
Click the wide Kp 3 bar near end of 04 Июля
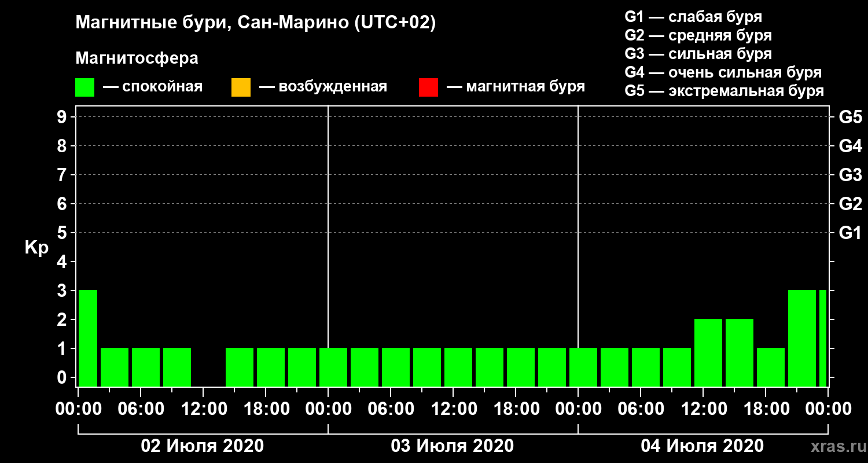pyautogui.click(x=802, y=338)
